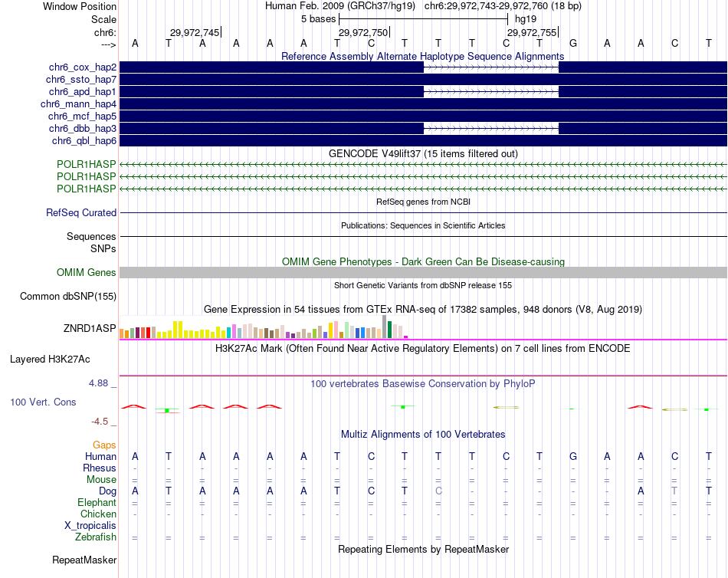The image size is (728, 578).
Task: Click the chr6_mcf_hap5 track label
Action: point(82,117)
